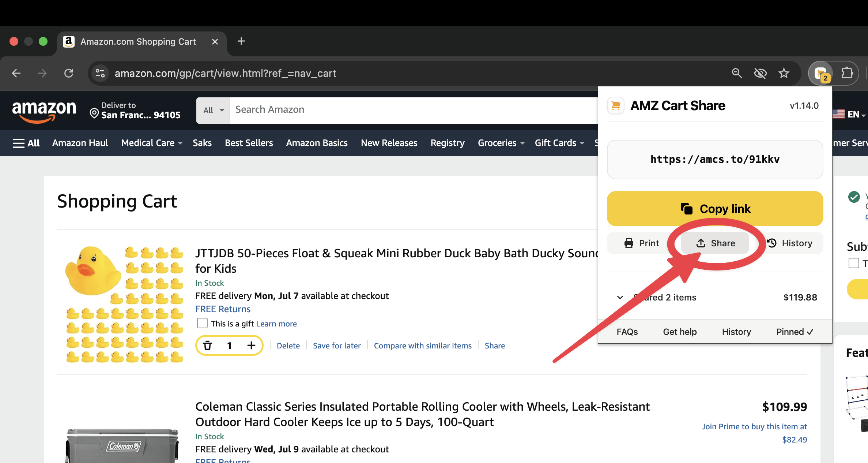
Task: Toggle the crossed-eye icon in the address bar
Action: coord(761,73)
